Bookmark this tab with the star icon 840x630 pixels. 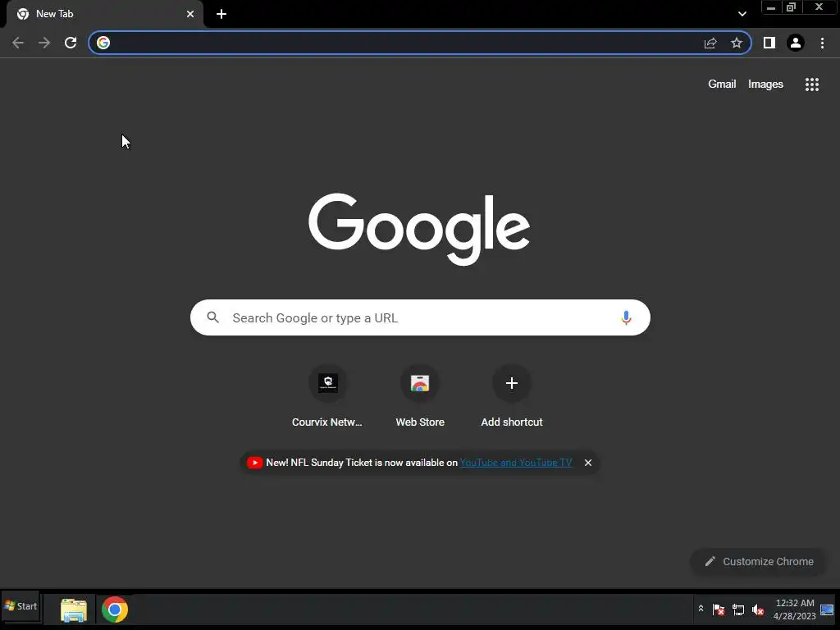pos(737,43)
